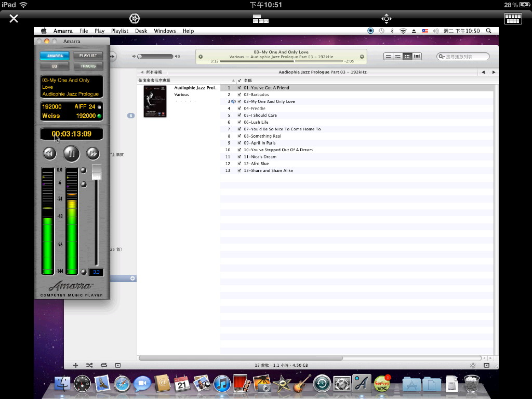Open the File menu

pos(84,31)
